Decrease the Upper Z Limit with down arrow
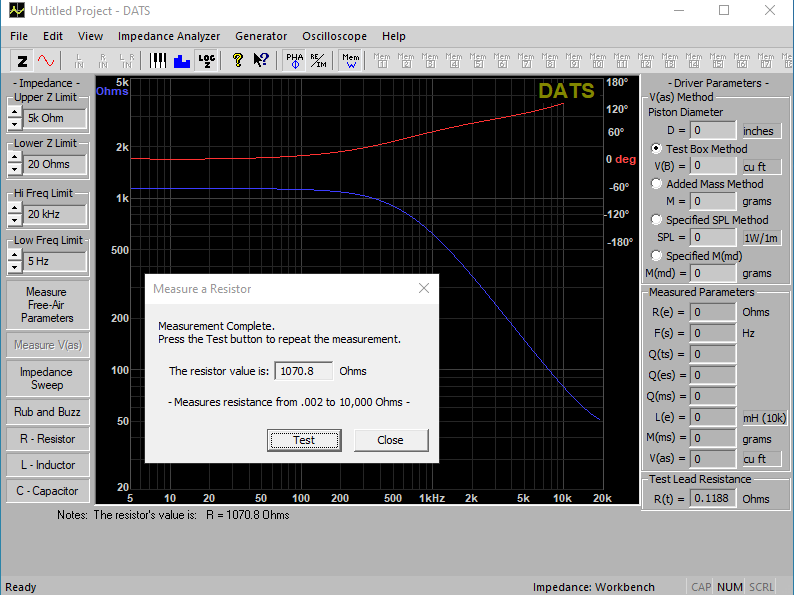Screen dimensions: 794x595 click(x=15, y=124)
